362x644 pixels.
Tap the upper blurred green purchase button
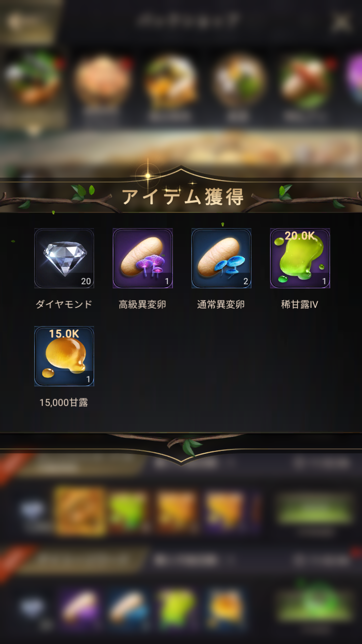pyautogui.click(x=314, y=510)
